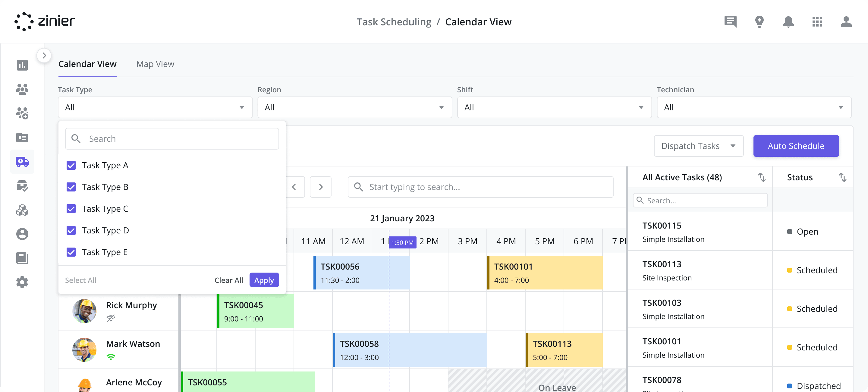Click the On Leave block
The width and height of the screenshot is (868, 392).
537,380
